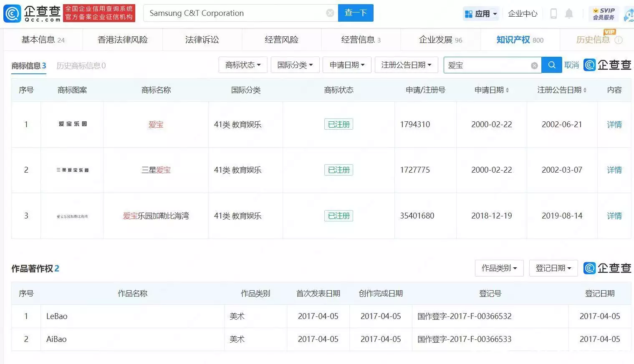Select the 已注册 status for trademark 1794310
The width and height of the screenshot is (634, 364).
(338, 124)
